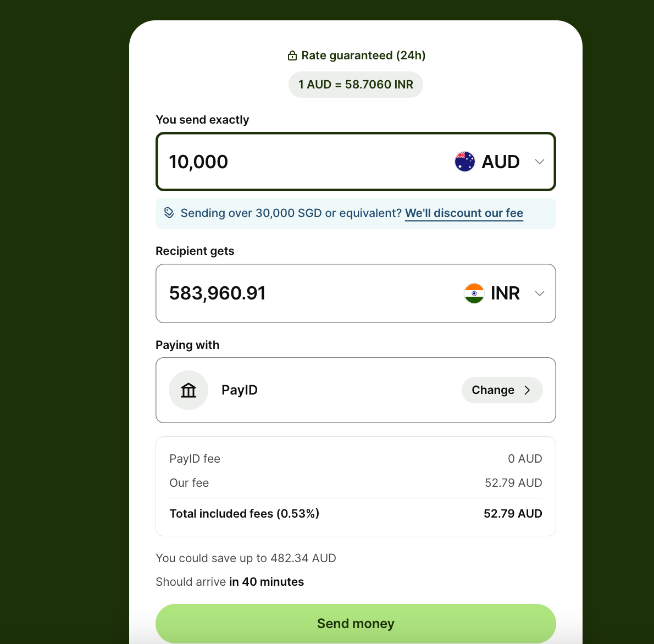Click the Send money button
The image size is (654, 644).
tap(356, 623)
